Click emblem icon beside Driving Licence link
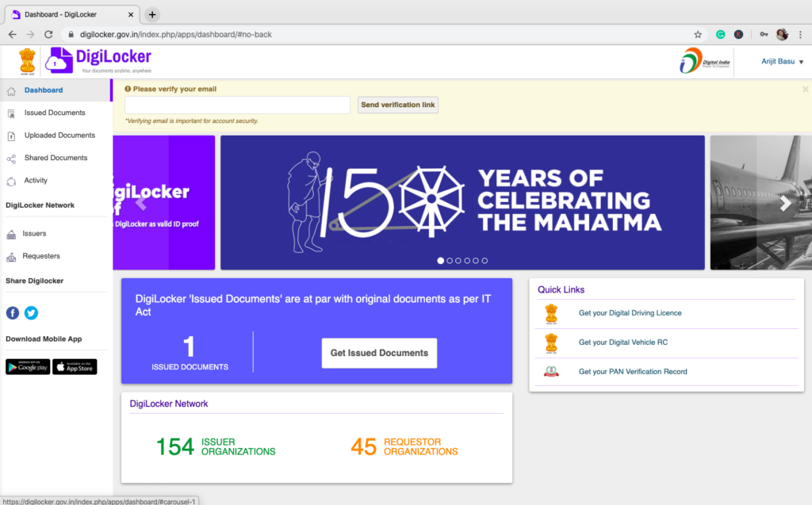Image resolution: width=812 pixels, height=505 pixels. (552, 314)
